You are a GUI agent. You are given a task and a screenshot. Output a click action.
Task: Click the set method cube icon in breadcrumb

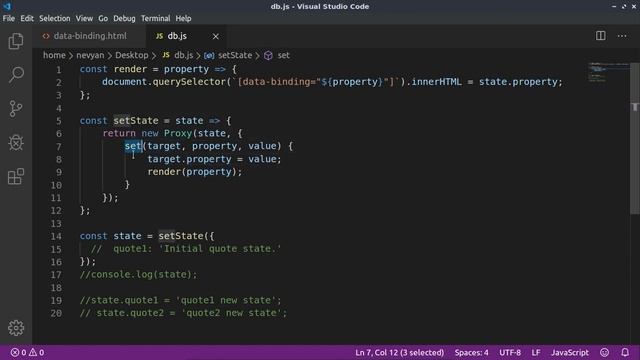click(268, 56)
